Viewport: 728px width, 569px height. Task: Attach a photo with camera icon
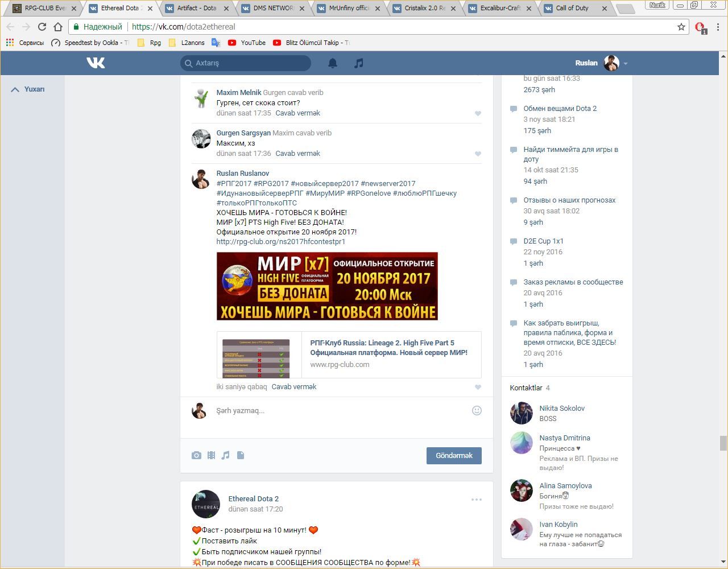(196, 455)
